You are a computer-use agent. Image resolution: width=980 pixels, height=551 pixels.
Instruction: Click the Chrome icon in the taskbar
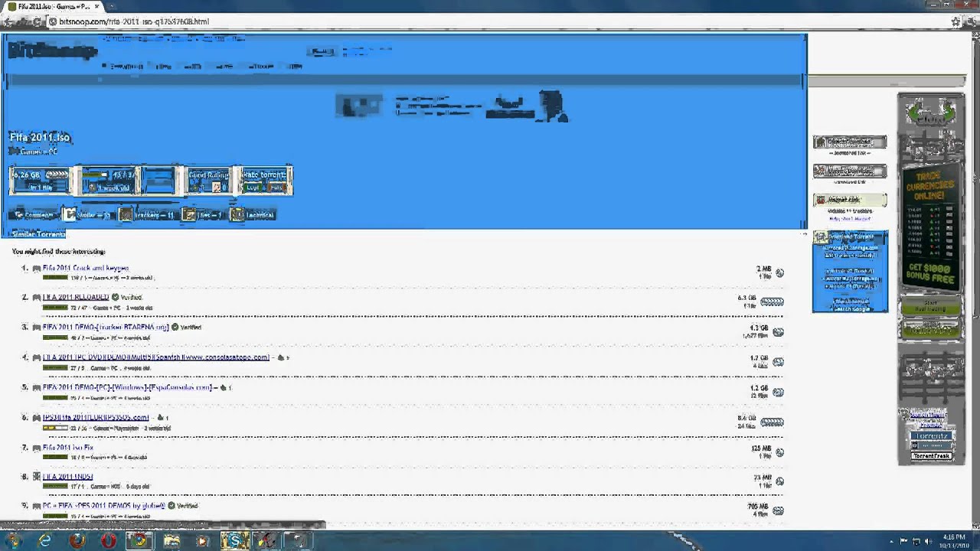point(139,541)
